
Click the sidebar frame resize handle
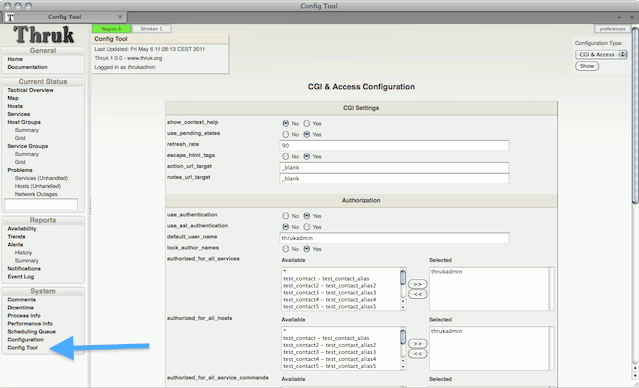90,206
